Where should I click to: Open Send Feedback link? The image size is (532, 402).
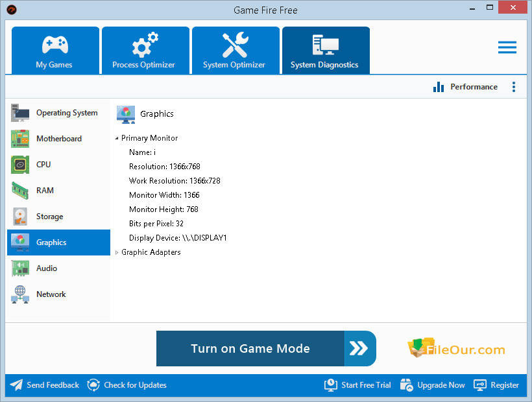[x=53, y=385]
